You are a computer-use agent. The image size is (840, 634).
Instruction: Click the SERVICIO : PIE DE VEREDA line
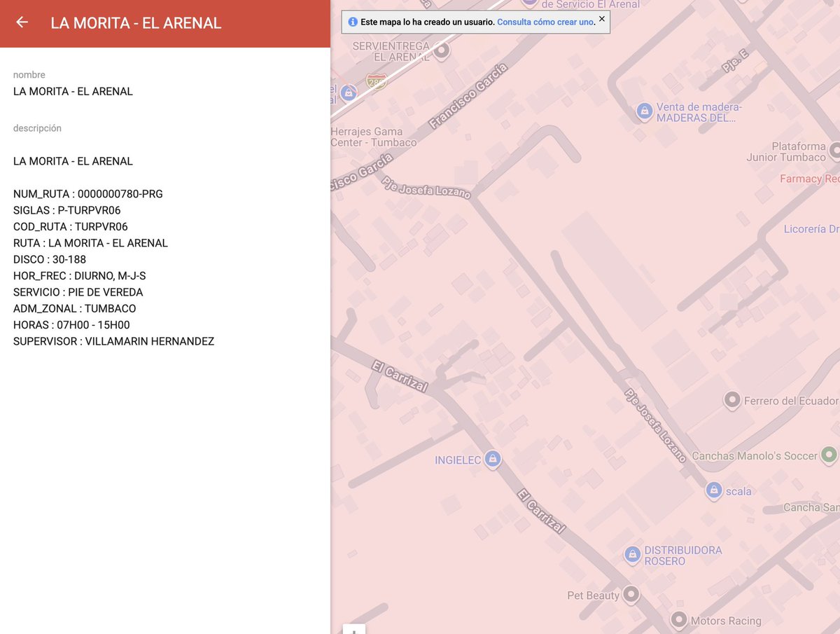tap(78, 292)
